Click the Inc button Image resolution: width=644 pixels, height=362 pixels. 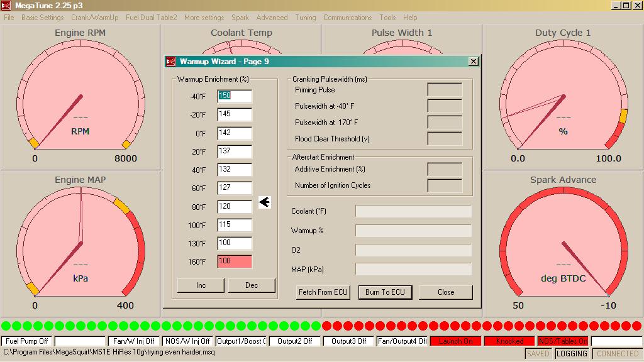pos(201,285)
